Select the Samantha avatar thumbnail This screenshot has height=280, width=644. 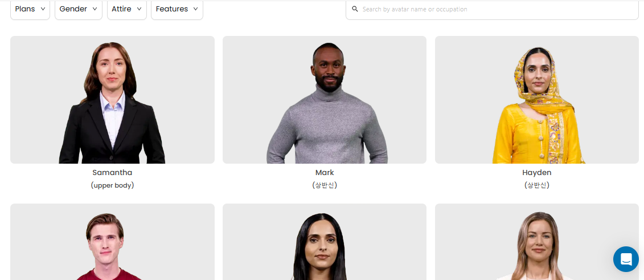coord(112,100)
